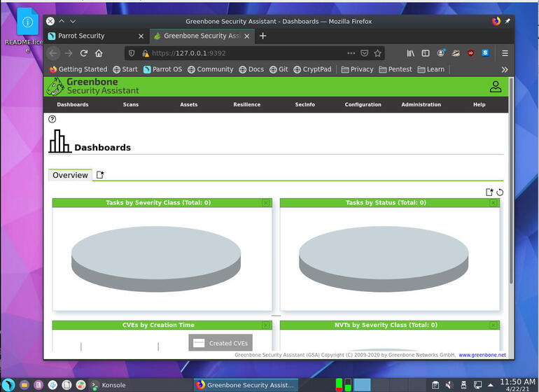Reset dashboard to defaults icon

(500, 192)
